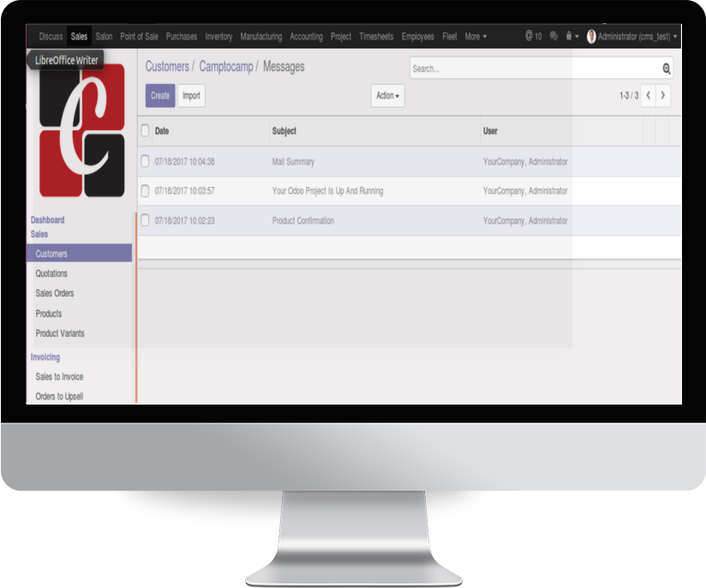The height and width of the screenshot is (588, 706).
Task: Click the search magnifier icon
Action: (x=667, y=69)
